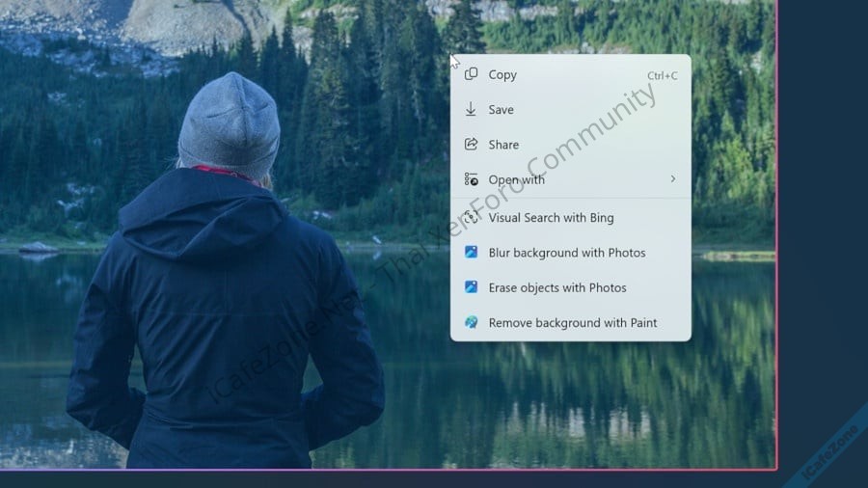Select Share in the context menu

pos(503,145)
